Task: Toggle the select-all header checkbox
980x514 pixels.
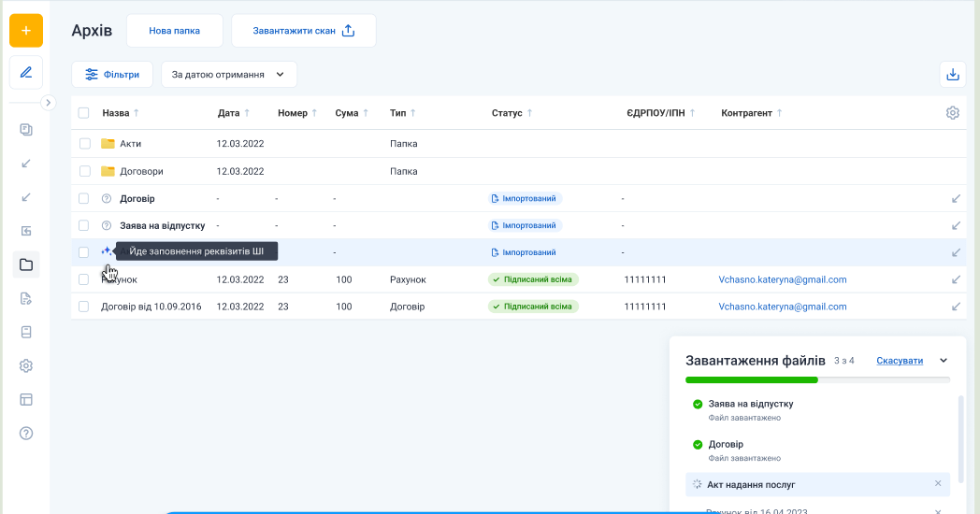Action: pyautogui.click(x=84, y=113)
